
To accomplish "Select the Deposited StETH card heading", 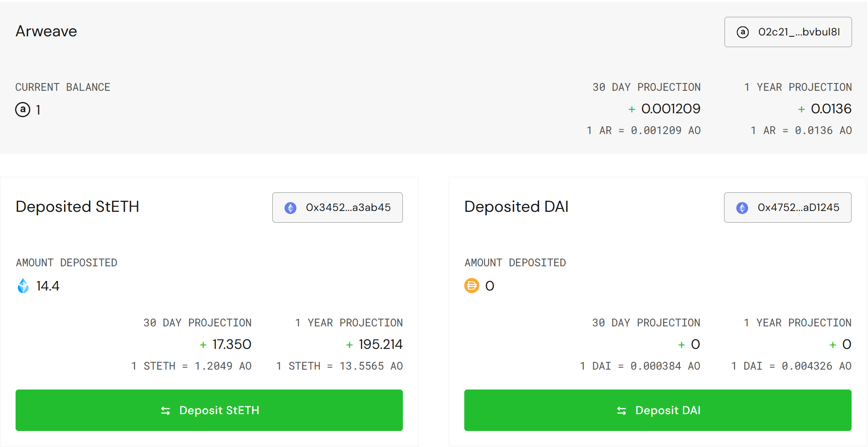I will pyautogui.click(x=77, y=207).
